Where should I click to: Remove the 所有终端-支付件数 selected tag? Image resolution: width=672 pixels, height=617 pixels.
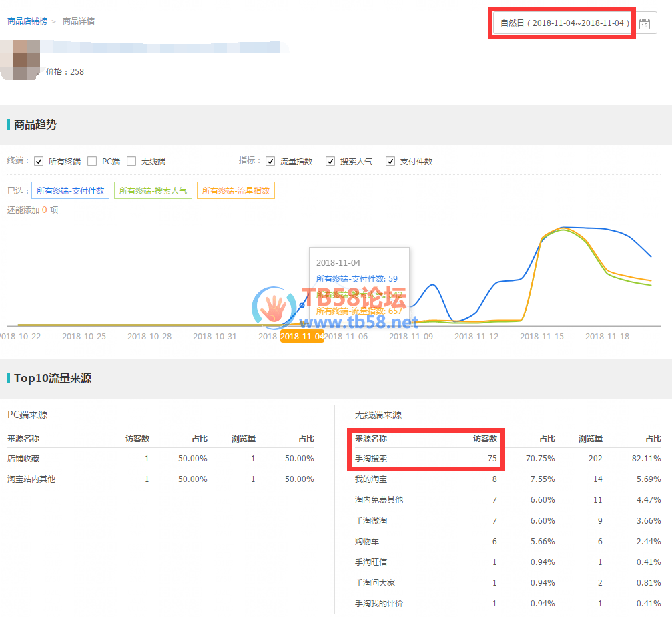(x=70, y=190)
